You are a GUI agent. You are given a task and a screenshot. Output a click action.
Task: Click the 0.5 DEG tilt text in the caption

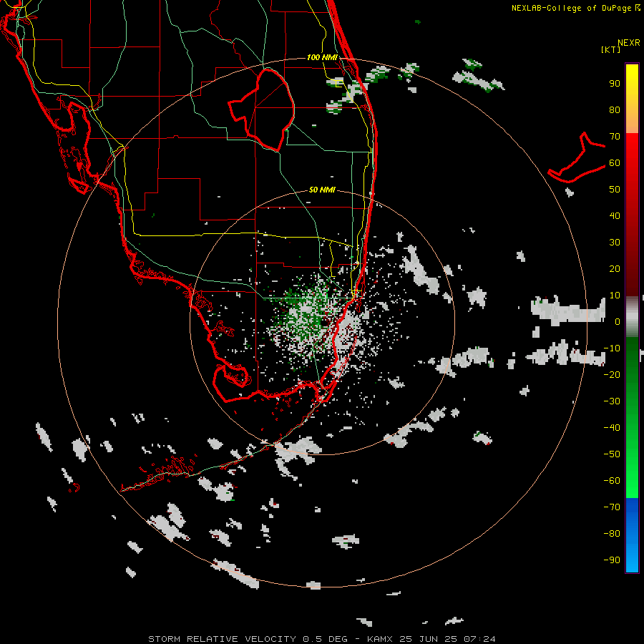326,639
